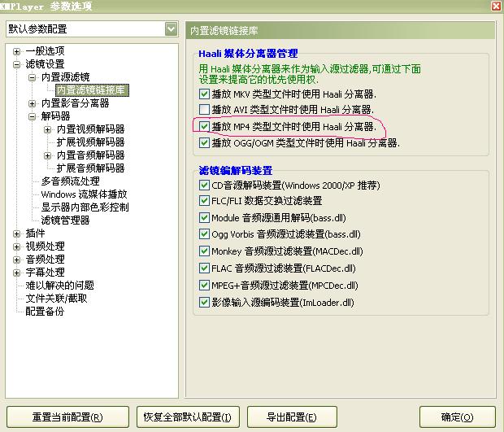
Task: Collapse the 滤镜设置 tree node
Action: (x=16, y=64)
